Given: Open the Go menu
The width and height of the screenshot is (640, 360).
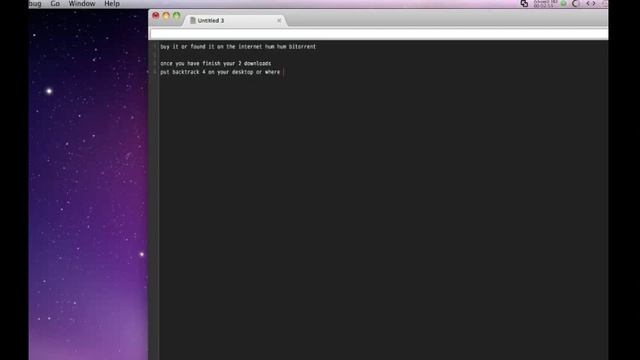Looking at the screenshot, I should tap(55, 4).
